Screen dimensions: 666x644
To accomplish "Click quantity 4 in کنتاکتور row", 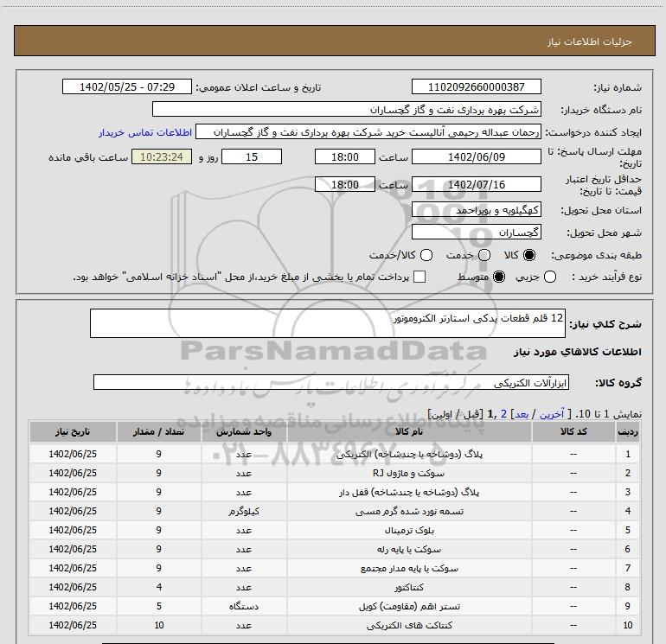I will 158,587.
